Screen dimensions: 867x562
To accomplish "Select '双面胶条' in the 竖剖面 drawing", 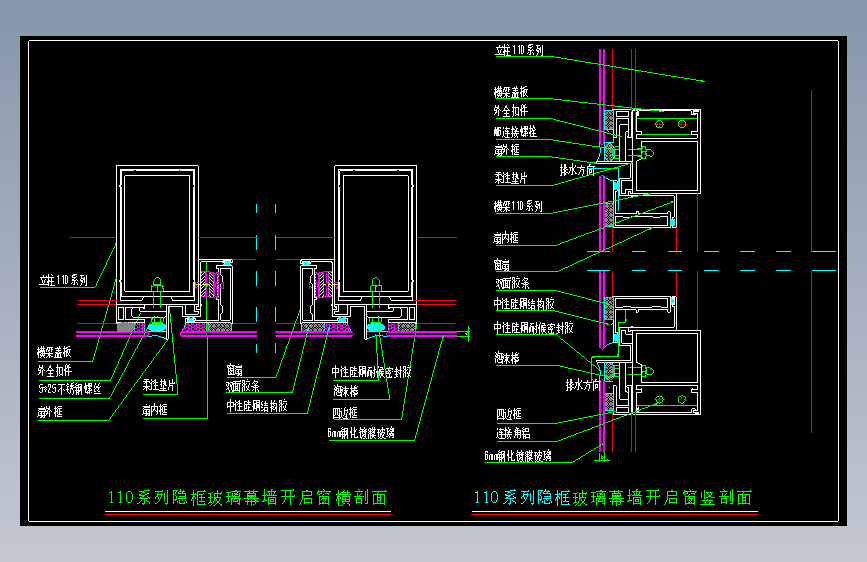I will coord(513,284).
